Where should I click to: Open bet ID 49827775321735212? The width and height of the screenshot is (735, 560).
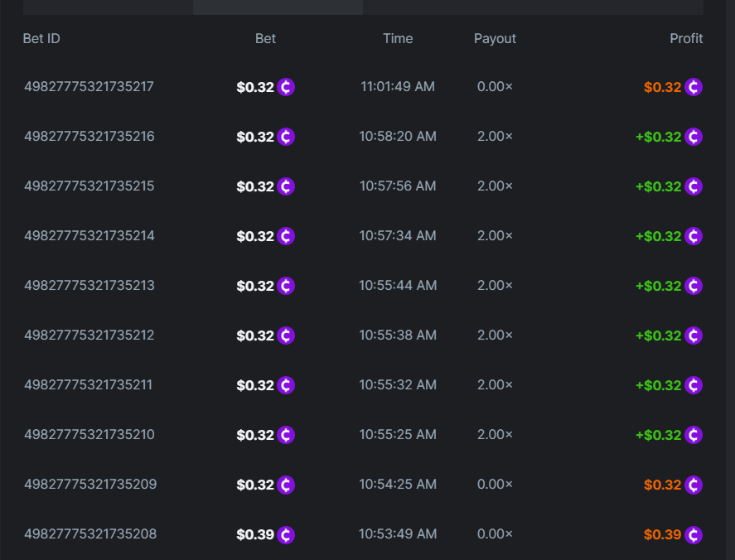pos(89,335)
